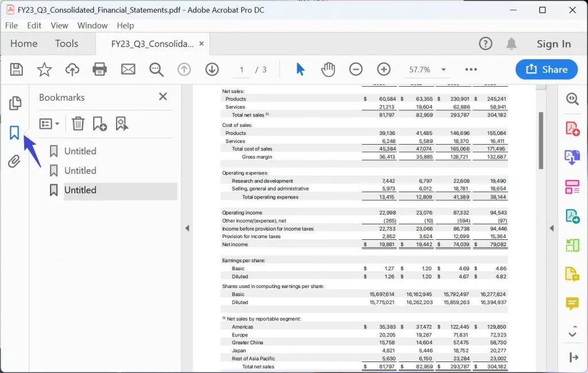Image resolution: width=588 pixels, height=373 pixels.
Task: Open the Page Thumbnails panel
Action: coord(15,103)
